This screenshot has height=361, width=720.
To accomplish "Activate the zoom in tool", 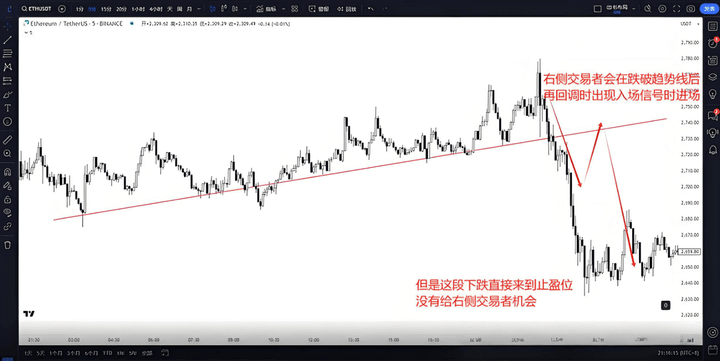I will point(7,153).
